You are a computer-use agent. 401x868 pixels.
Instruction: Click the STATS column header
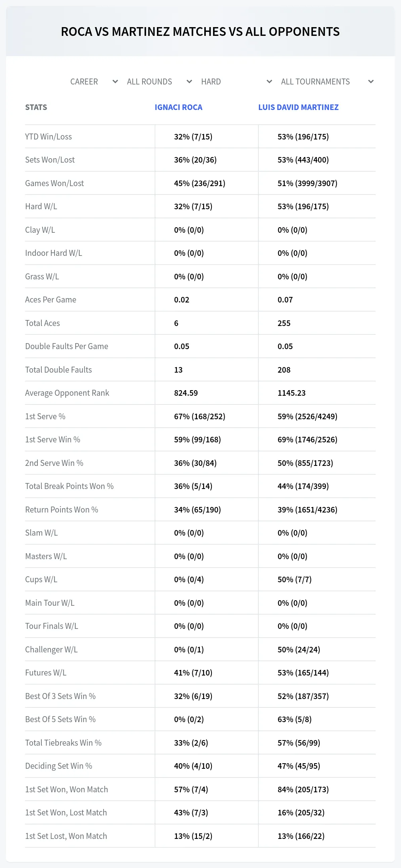[x=36, y=107]
